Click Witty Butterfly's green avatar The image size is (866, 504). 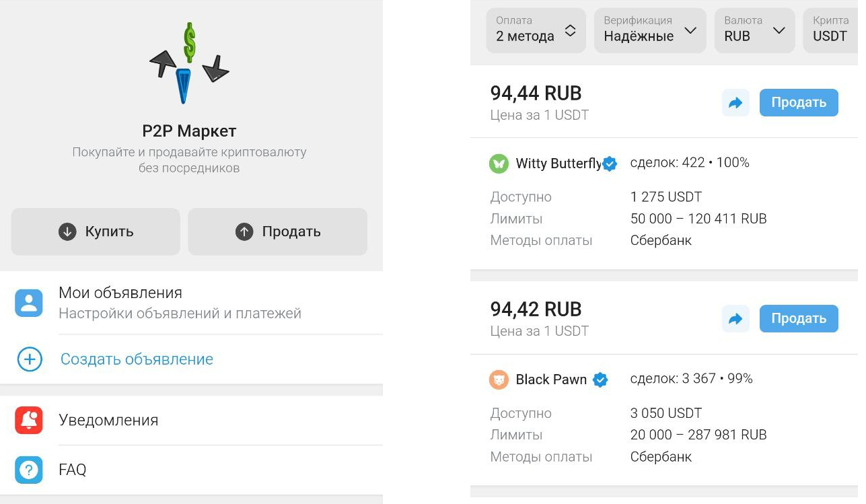tap(499, 164)
